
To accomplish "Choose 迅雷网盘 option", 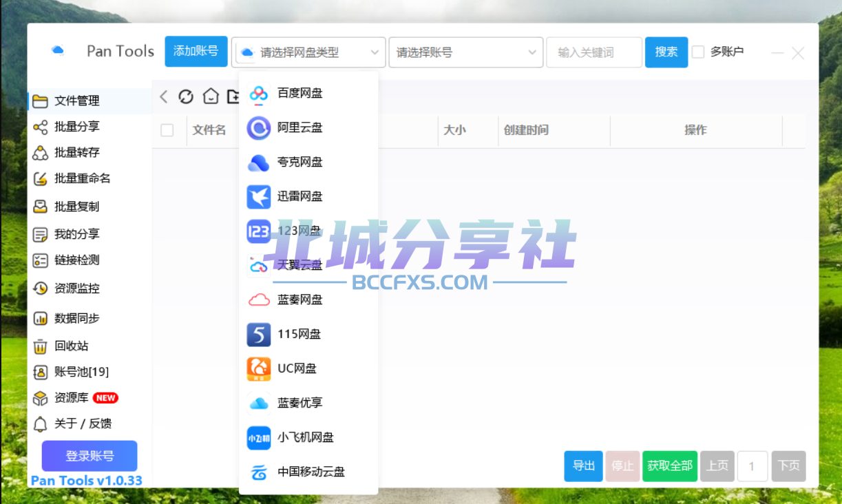I will (x=308, y=196).
